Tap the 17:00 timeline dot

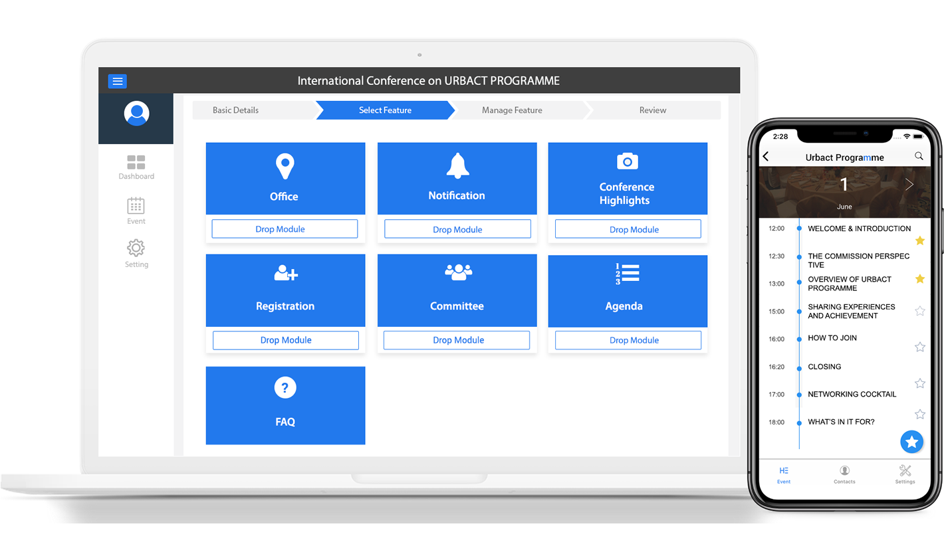tap(799, 395)
